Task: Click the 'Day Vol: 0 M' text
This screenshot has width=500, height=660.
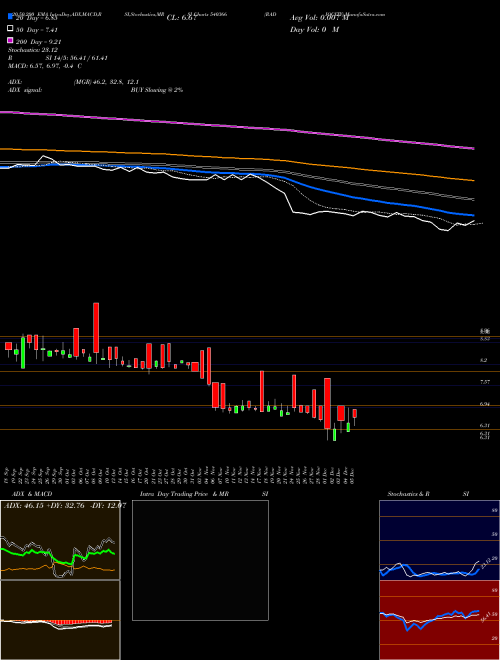Action: pyautogui.click(x=314, y=29)
